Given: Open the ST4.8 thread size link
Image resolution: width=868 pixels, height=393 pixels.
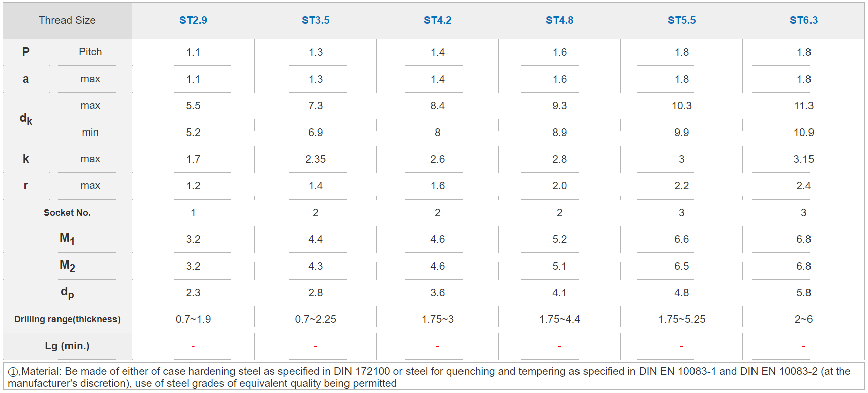Looking at the screenshot, I should point(560,20).
